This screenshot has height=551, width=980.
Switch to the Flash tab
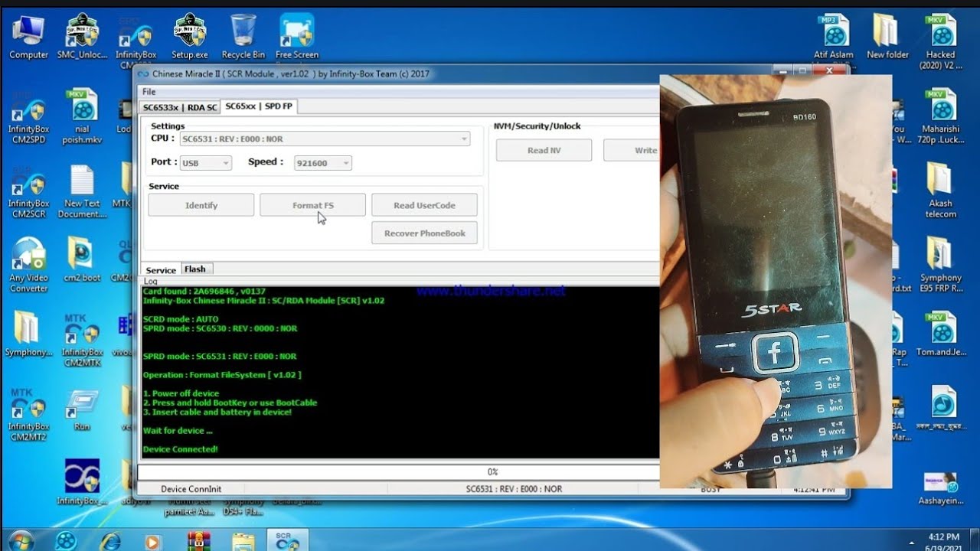pyautogui.click(x=195, y=269)
